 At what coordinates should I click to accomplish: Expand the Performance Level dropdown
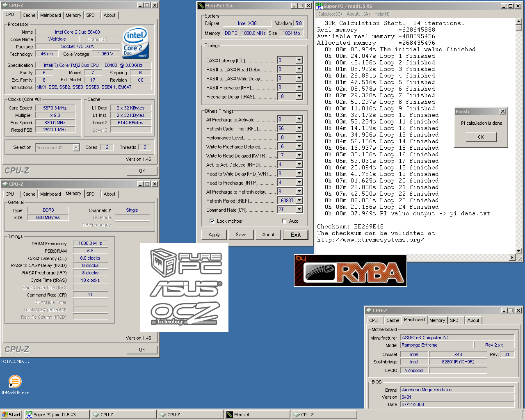(299, 137)
